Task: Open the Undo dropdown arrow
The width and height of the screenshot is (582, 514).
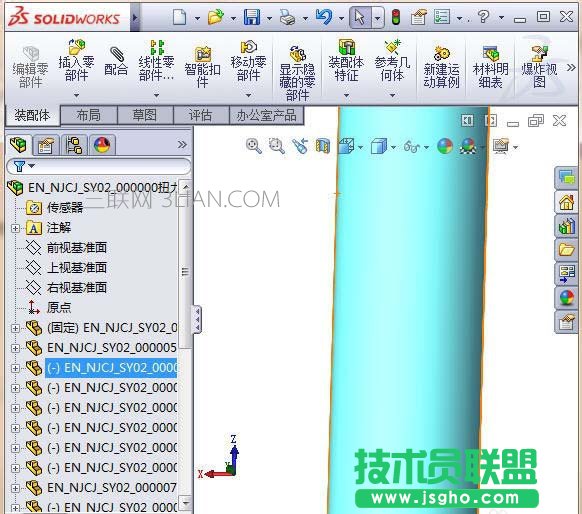Action: point(341,18)
